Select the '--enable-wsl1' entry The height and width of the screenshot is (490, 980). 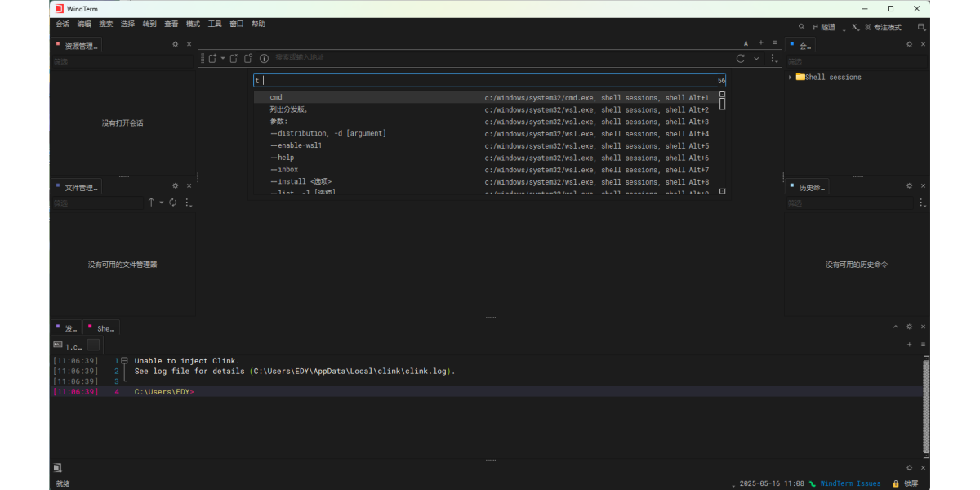[486, 145]
